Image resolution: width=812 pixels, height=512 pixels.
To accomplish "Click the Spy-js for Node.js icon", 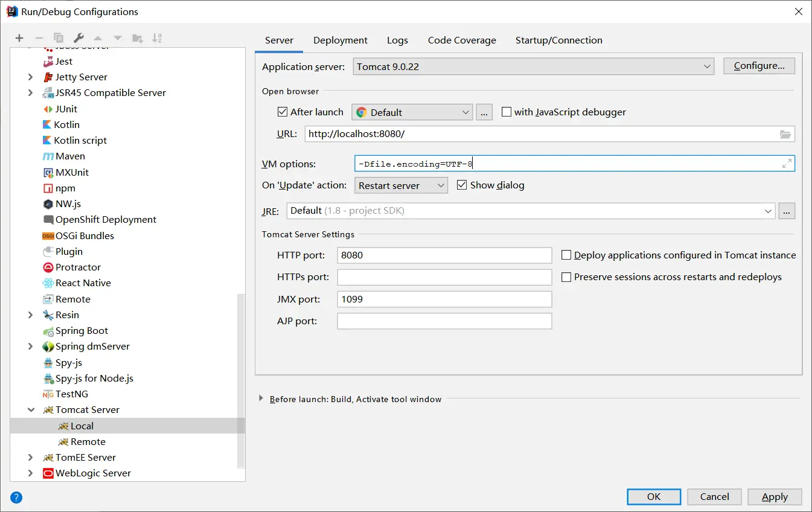I will pyautogui.click(x=48, y=378).
